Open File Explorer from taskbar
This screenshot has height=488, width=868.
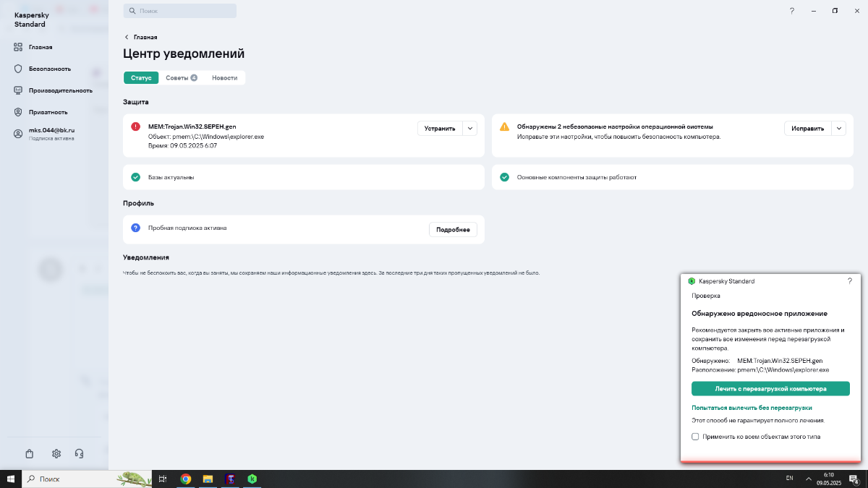(x=208, y=479)
